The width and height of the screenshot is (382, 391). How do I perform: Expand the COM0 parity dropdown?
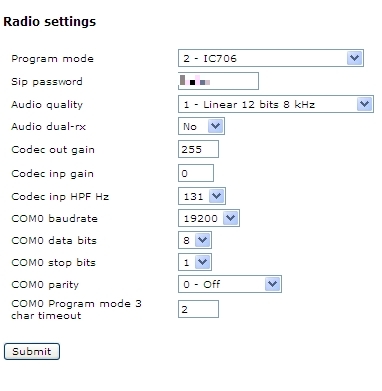230,284
